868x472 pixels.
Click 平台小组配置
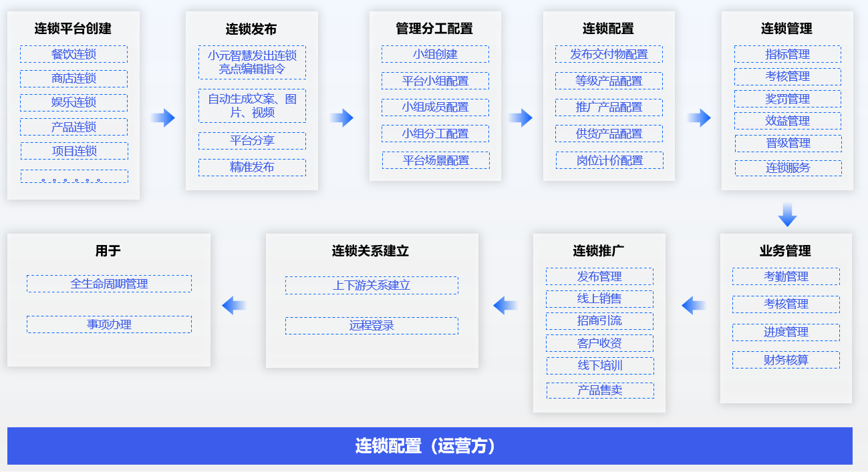click(435, 81)
